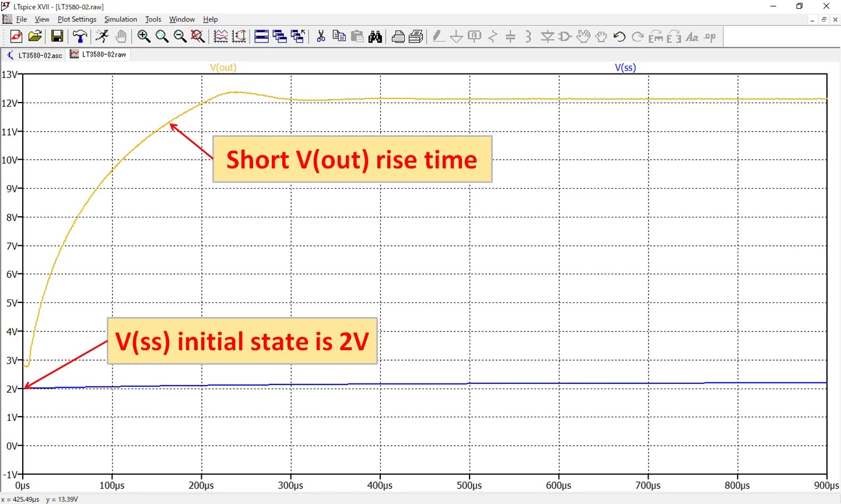Select the diode placement tool

tap(548, 36)
